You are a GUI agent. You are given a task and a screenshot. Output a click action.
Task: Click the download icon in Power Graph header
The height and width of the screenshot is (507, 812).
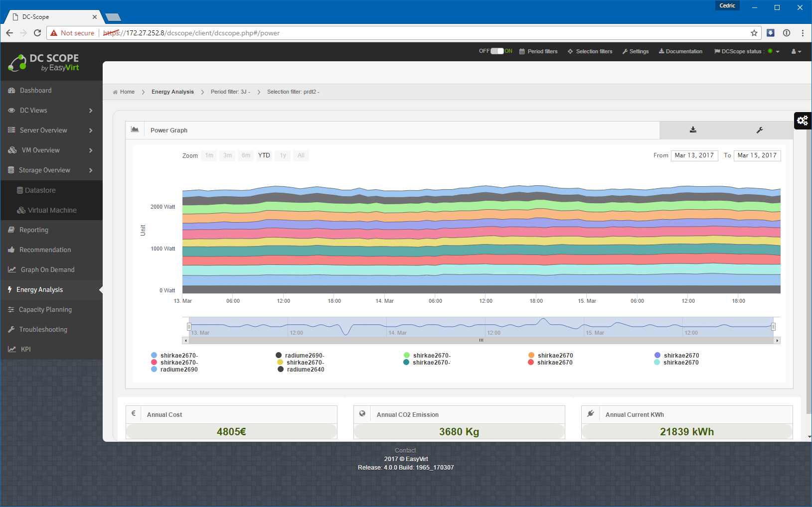(692, 130)
